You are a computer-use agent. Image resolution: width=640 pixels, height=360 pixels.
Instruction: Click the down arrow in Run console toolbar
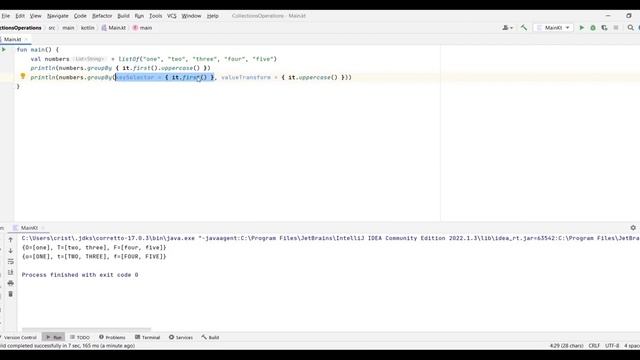pos(11,251)
